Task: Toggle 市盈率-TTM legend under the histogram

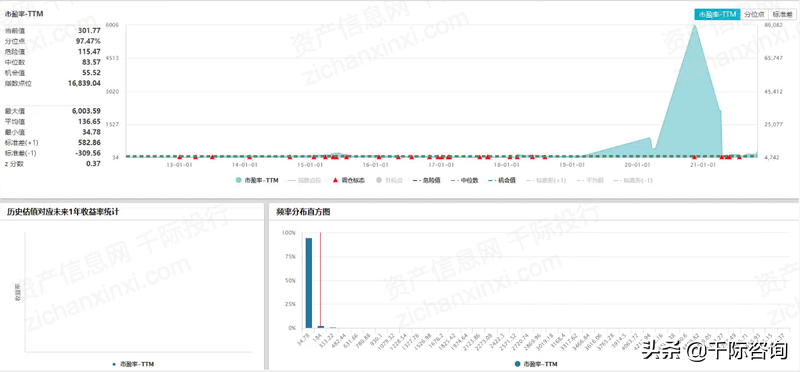Action: click(536, 364)
